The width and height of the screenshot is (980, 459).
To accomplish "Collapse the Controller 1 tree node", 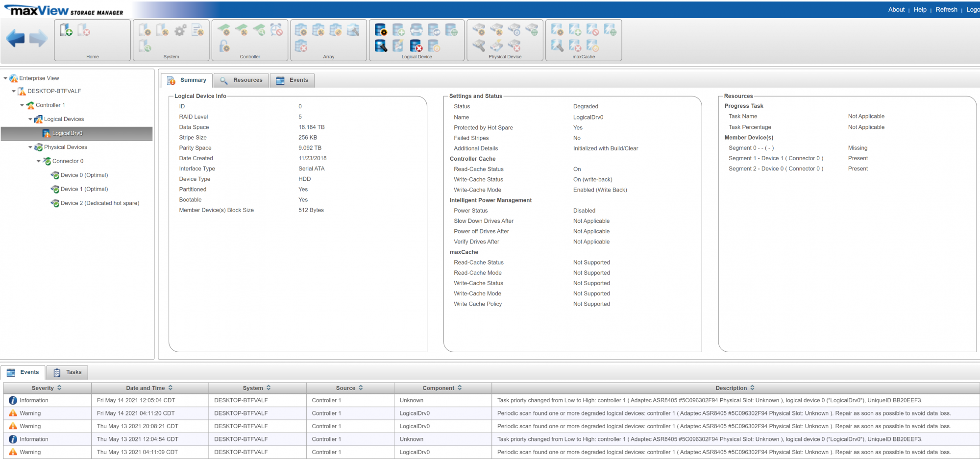I will tap(22, 105).
